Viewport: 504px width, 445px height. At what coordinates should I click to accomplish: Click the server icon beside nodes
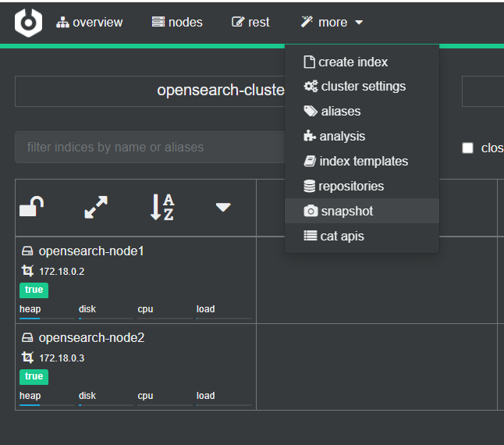(x=158, y=22)
